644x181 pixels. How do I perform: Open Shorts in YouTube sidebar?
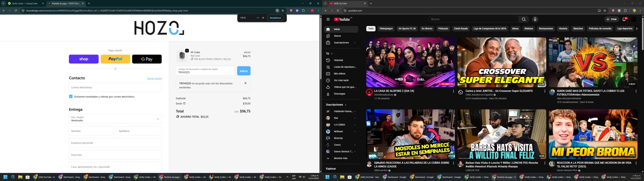[341, 36]
